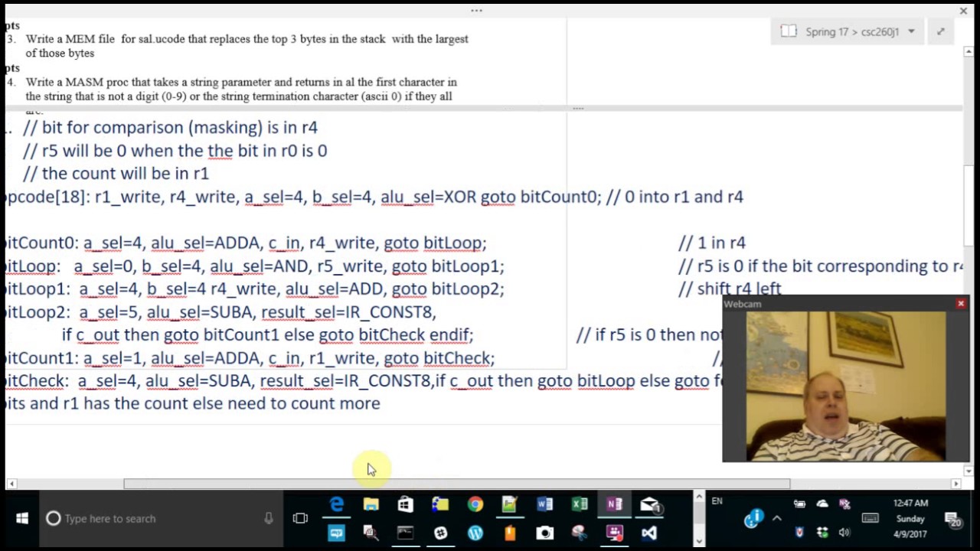Open the WordPress taskbar icon
Screen dimensions: 980x551
(x=475, y=533)
